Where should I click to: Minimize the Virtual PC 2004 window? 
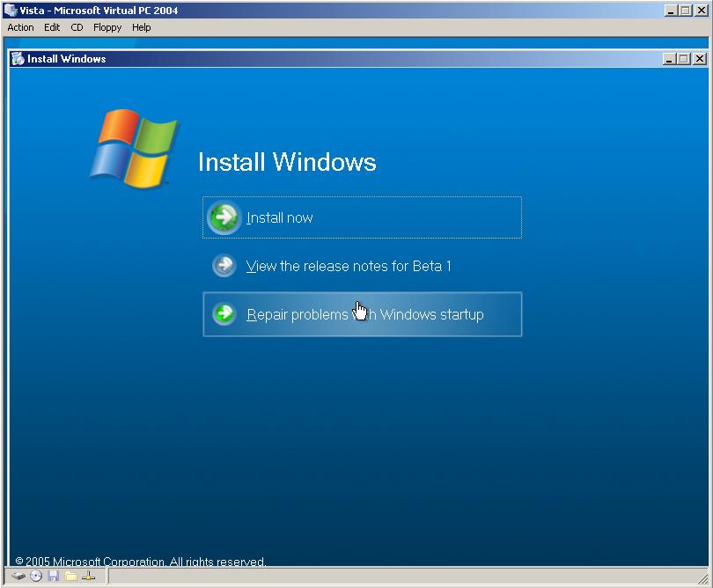pos(671,10)
